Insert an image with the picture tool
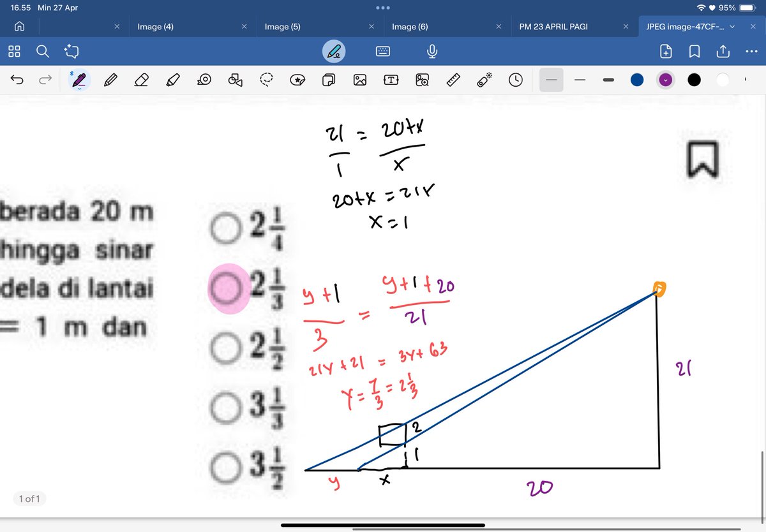 (x=360, y=80)
